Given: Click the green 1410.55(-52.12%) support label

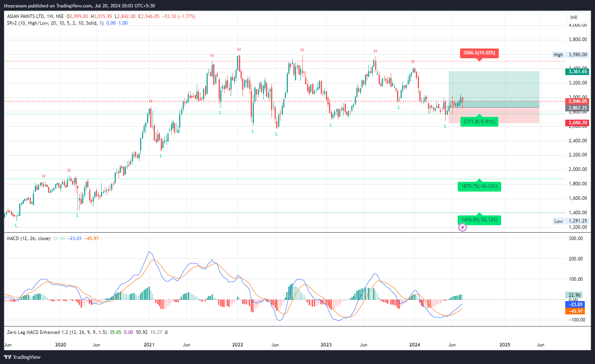Looking at the screenshot, I should 479,220.
